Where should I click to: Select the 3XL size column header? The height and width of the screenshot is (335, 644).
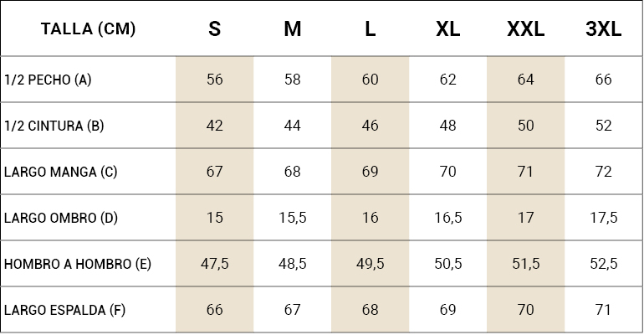click(603, 28)
